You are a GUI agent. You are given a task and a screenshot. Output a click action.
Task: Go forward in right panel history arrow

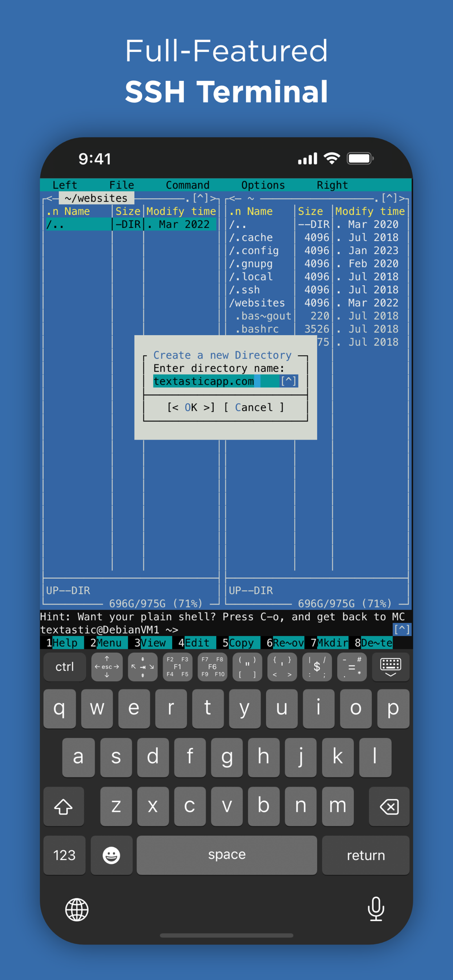coord(402,198)
